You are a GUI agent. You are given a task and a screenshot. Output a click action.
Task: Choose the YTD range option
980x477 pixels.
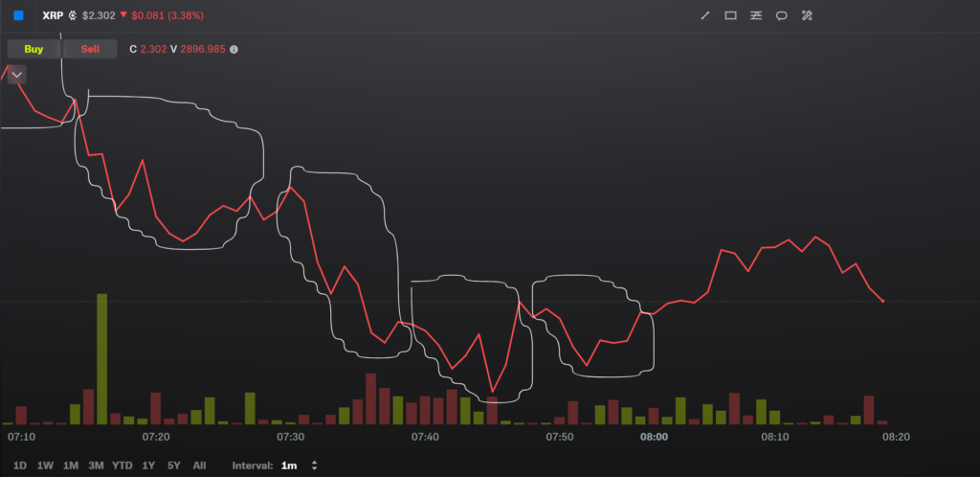122,466
